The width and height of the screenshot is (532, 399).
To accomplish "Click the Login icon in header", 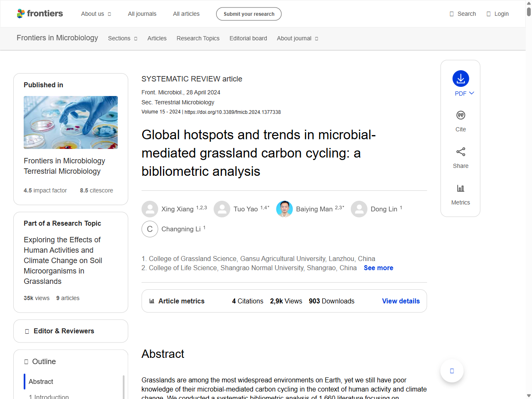I will coord(488,14).
